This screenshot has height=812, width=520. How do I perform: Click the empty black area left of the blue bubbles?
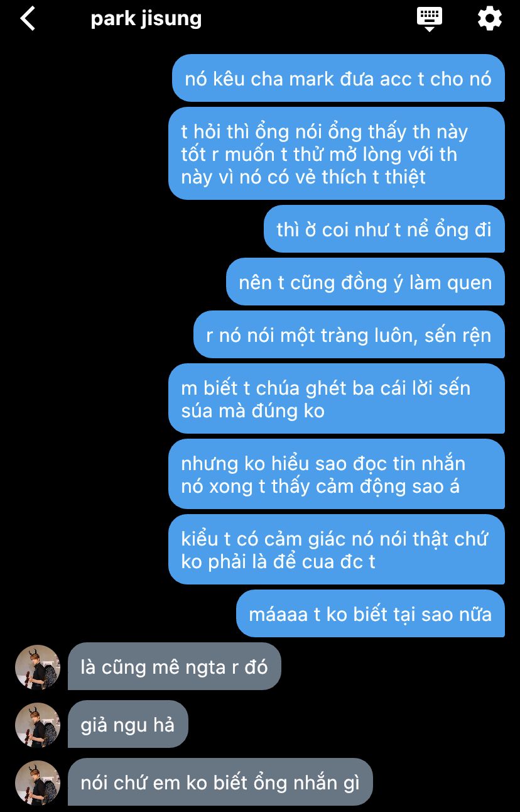tap(82, 314)
